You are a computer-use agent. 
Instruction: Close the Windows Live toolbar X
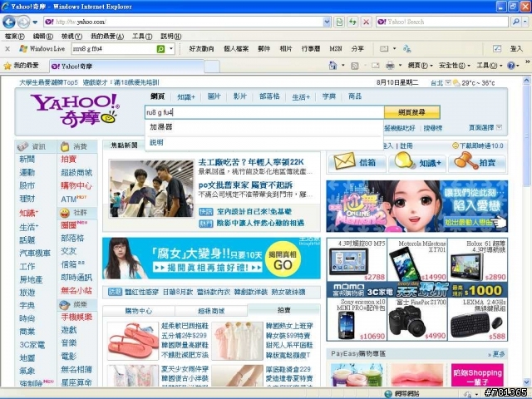(7, 49)
